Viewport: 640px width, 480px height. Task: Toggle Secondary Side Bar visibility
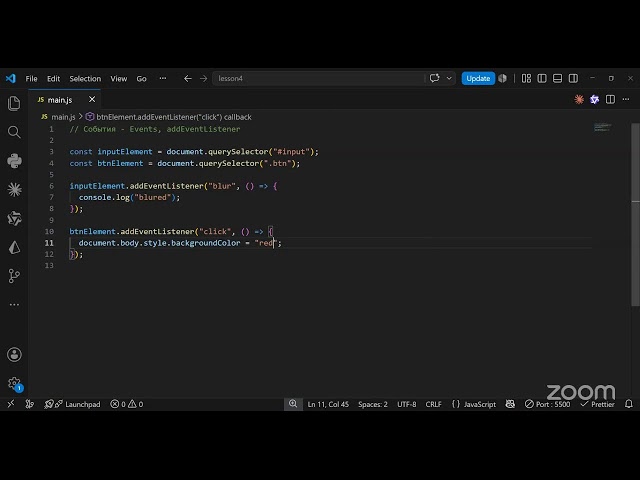[x=573, y=78]
